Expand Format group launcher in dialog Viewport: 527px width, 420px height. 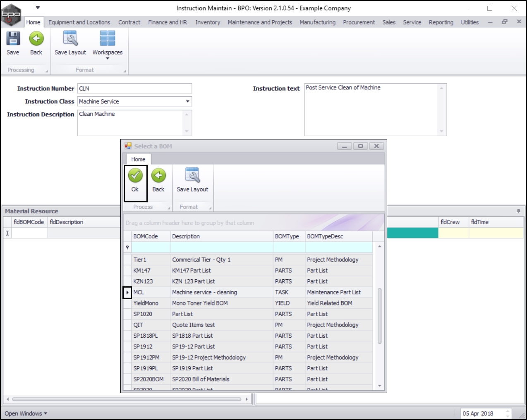[x=210, y=208]
